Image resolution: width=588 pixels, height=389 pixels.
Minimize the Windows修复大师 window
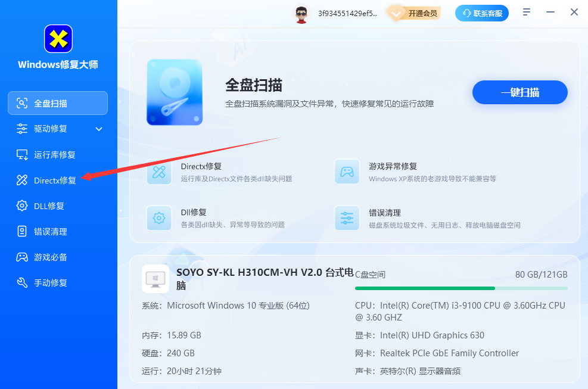pyautogui.click(x=550, y=13)
